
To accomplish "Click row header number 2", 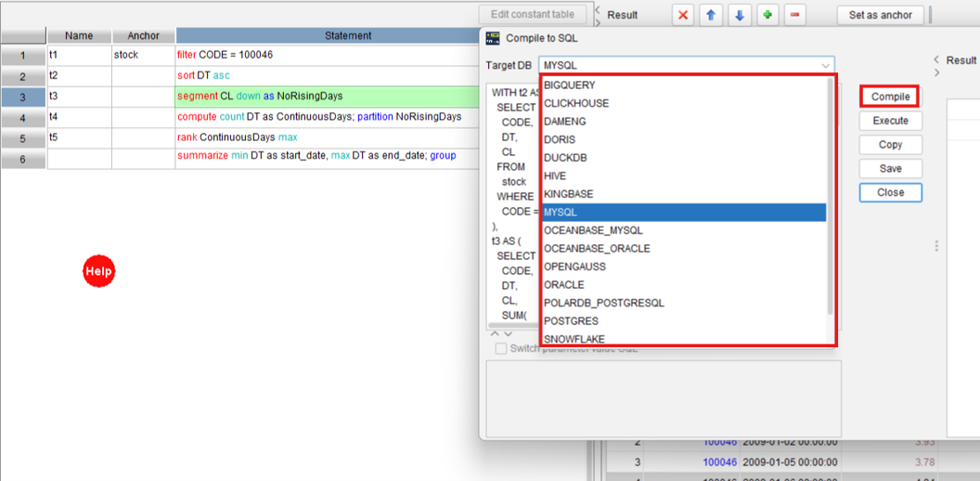I will [23, 76].
